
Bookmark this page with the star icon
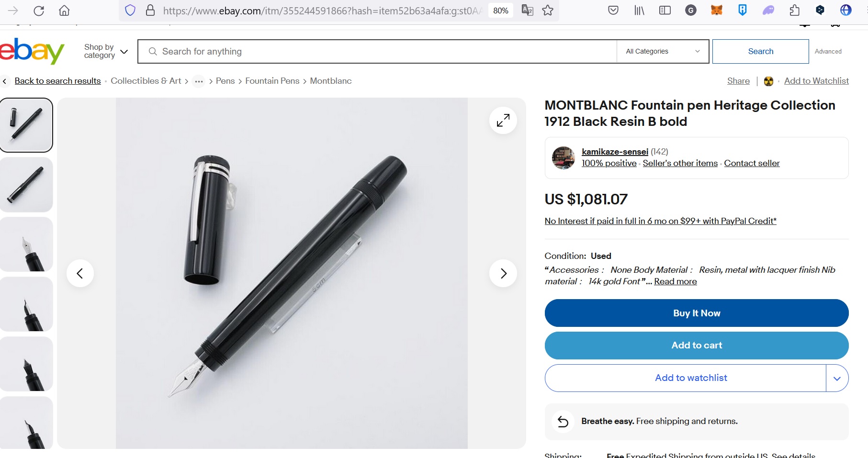point(548,11)
